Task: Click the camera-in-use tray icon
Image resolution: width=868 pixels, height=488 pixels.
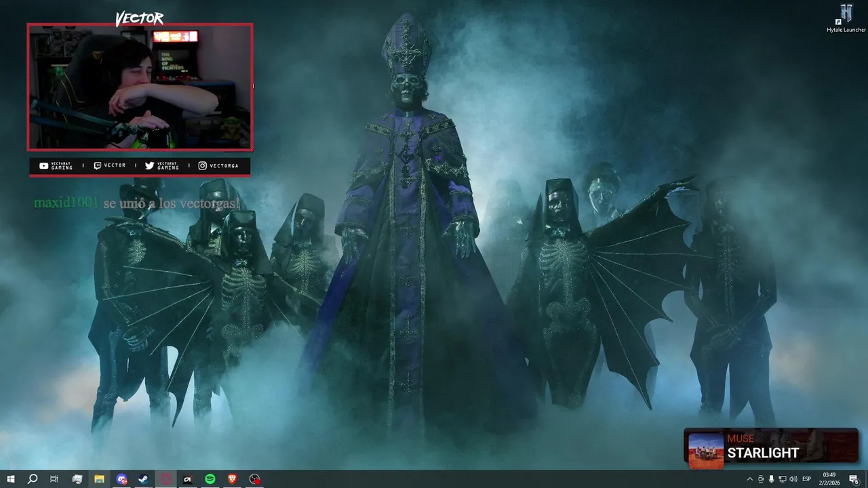Action: 761,479
